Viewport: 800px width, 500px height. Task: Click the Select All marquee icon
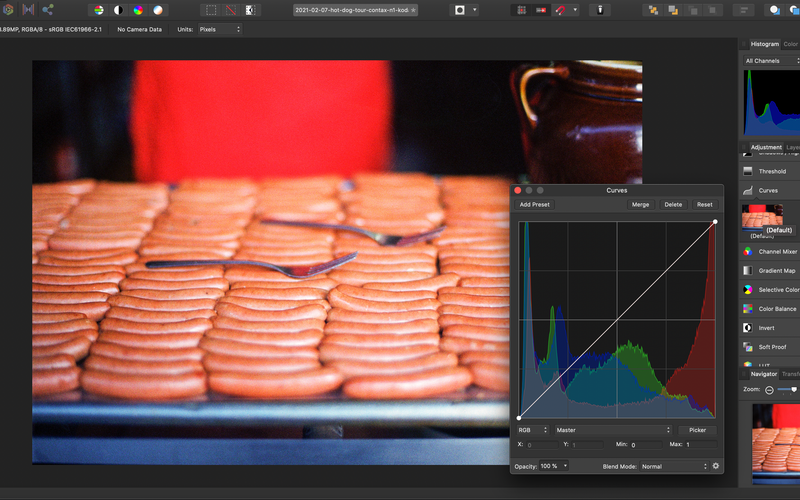click(x=211, y=10)
